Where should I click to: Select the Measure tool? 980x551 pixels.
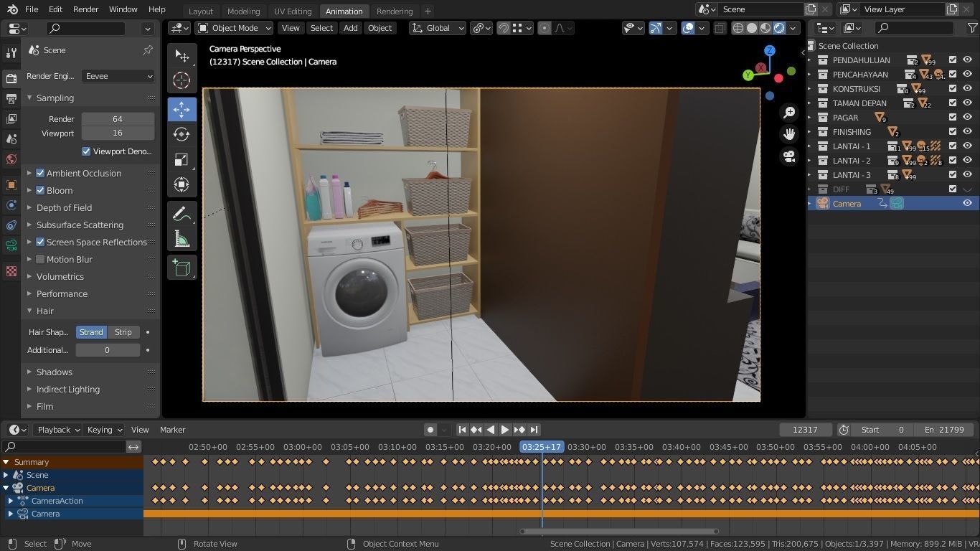(182, 239)
